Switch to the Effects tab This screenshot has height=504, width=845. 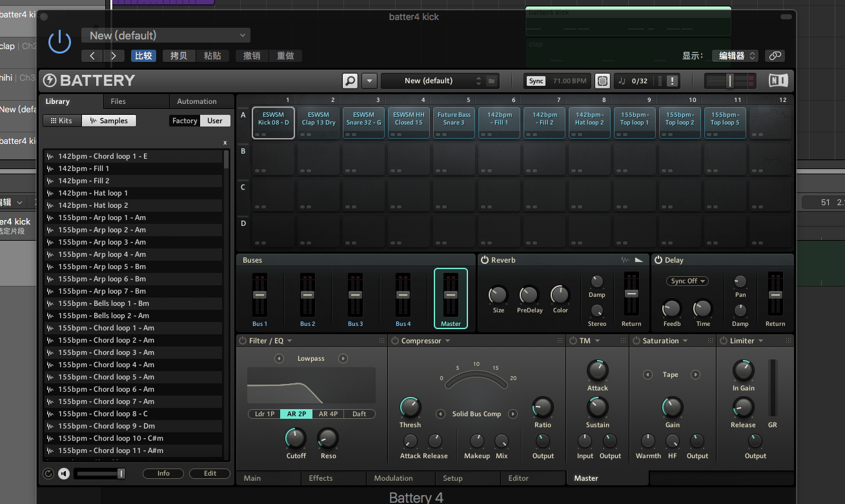[334, 478]
